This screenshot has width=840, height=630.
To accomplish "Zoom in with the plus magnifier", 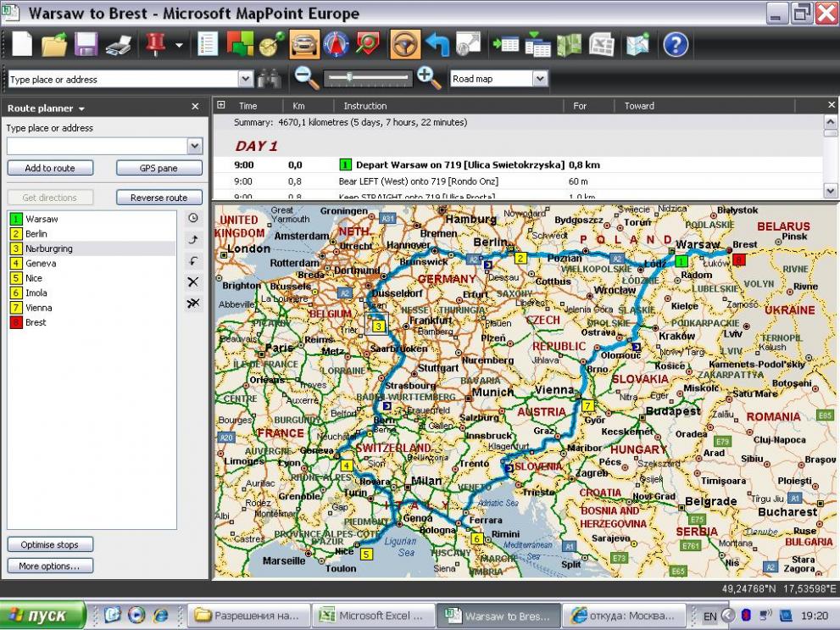I will pyautogui.click(x=429, y=78).
